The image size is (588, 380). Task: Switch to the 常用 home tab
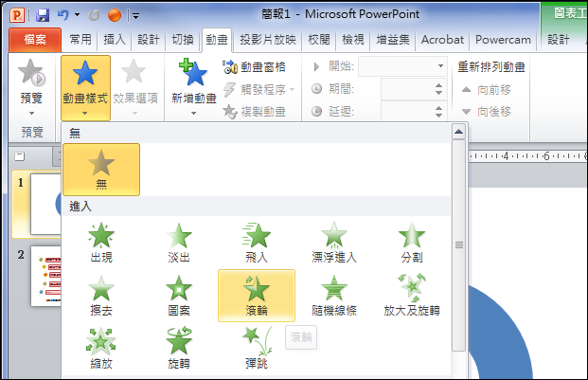pos(80,40)
